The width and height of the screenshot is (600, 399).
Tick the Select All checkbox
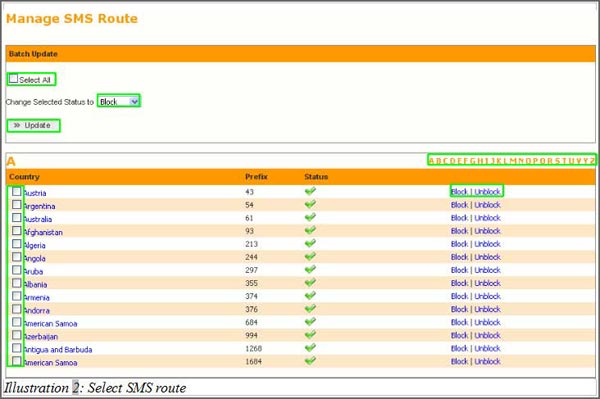tap(13, 79)
